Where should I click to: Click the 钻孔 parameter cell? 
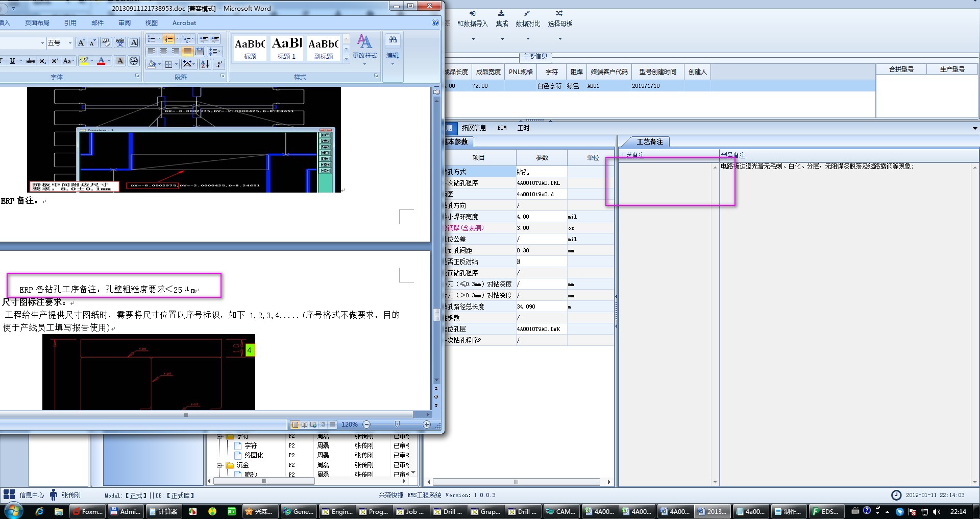pyautogui.click(x=541, y=172)
